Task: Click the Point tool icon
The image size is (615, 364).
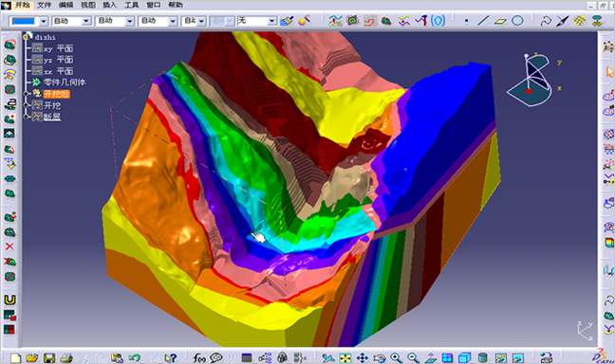Action: coord(466,21)
